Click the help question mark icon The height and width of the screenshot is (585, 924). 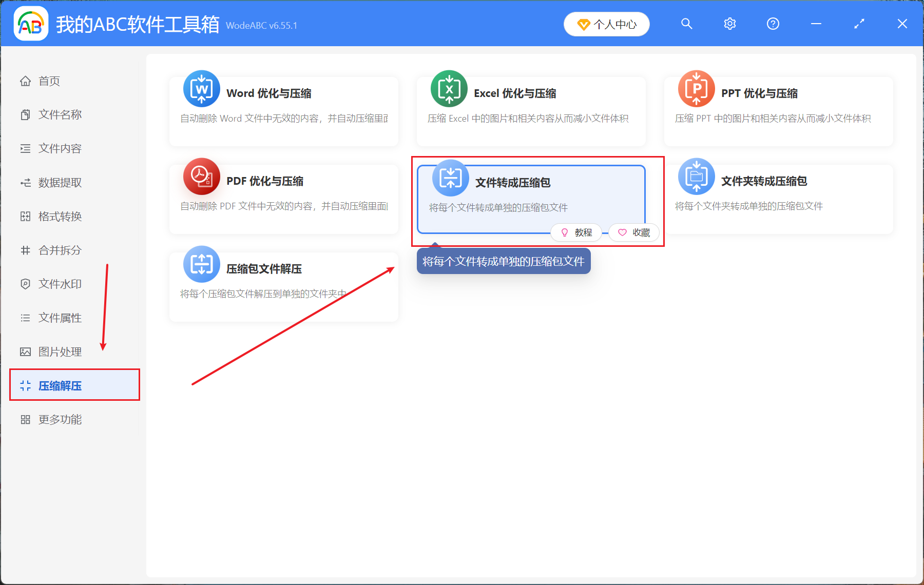click(x=773, y=24)
